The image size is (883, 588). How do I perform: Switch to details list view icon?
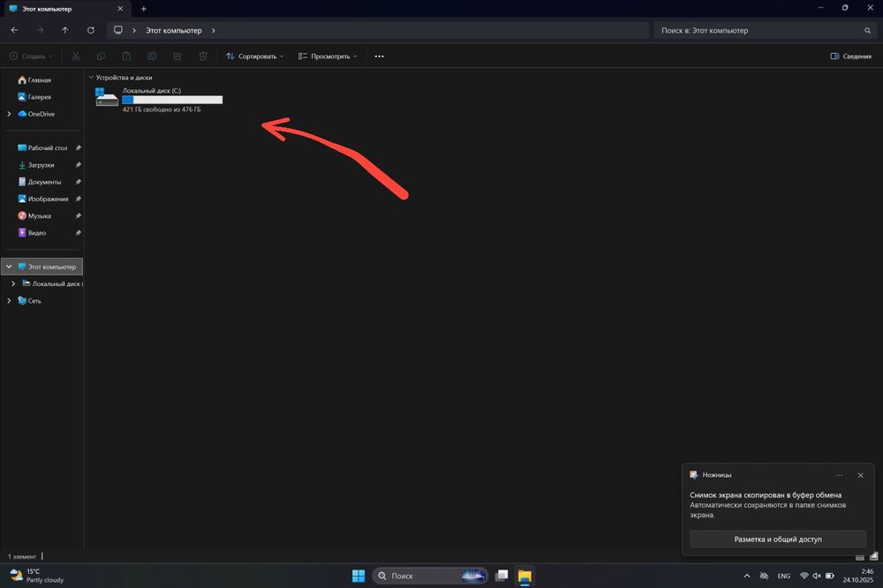(860, 556)
